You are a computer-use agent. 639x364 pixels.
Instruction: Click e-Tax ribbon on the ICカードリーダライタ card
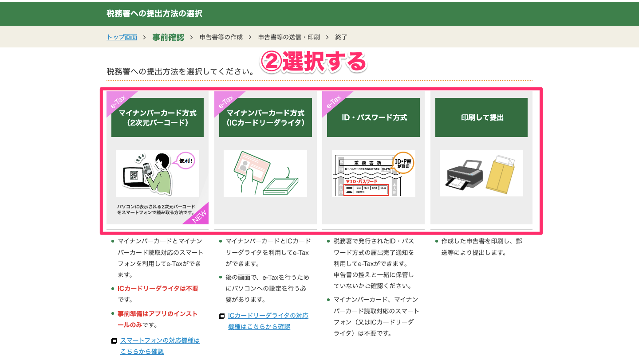tap(226, 101)
